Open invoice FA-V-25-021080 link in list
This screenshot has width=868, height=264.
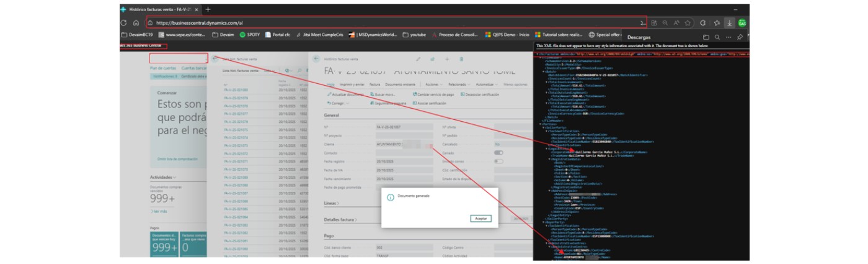(x=234, y=89)
